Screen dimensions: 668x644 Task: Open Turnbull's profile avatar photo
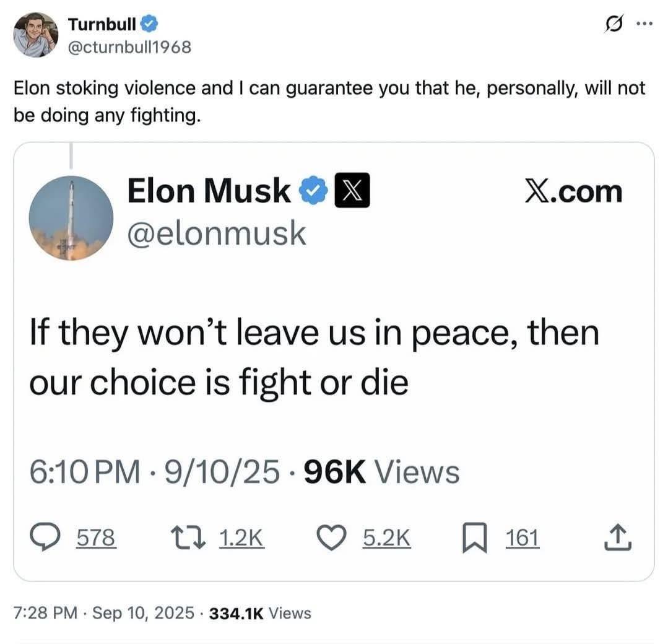tap(35, 35)
